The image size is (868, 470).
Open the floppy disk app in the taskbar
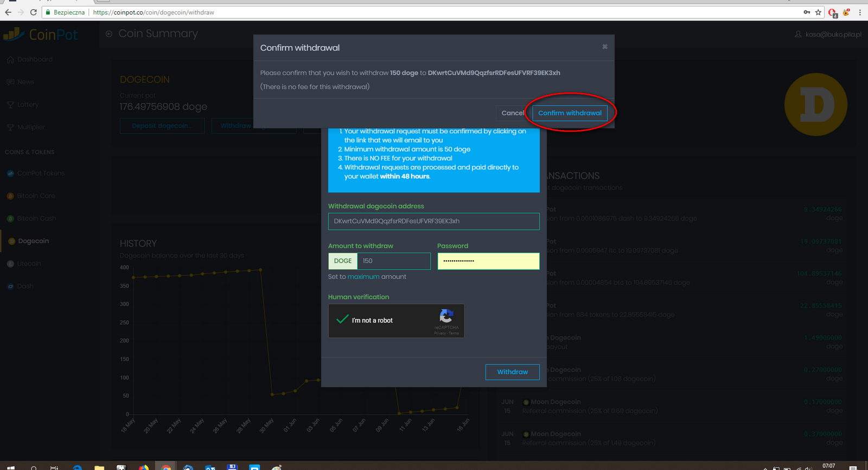tap(232, 467)
